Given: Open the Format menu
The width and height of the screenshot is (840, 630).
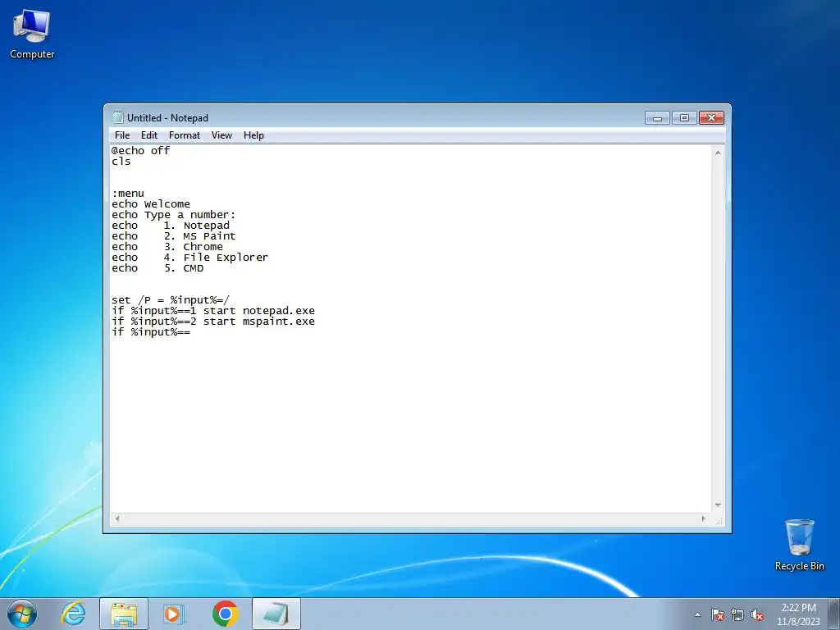Looking at the screenshot, I should point(185,135).
